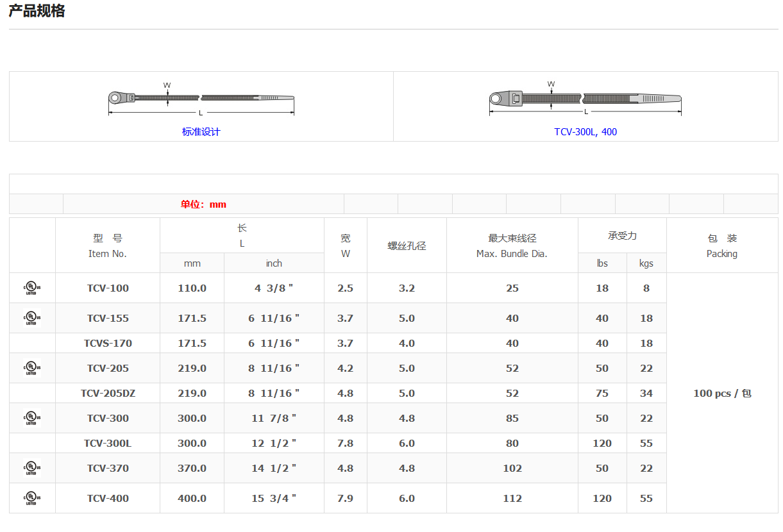
Task: Click the 100 pcs / 包 packing cell
Action: click(722, 393)
